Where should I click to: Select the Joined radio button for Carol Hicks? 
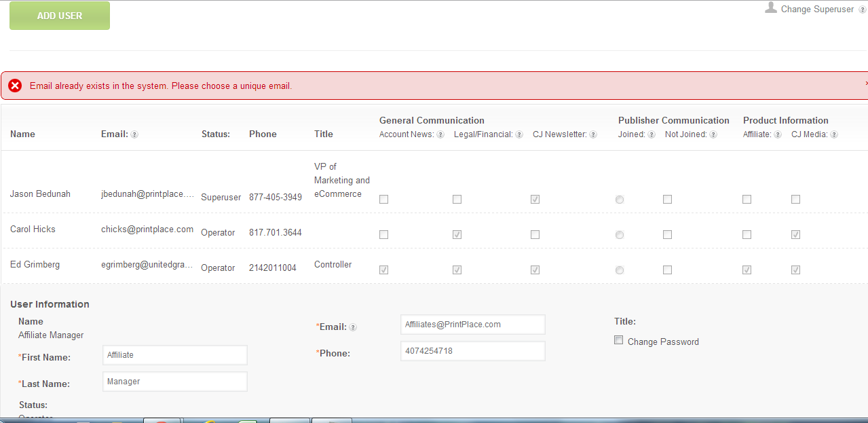pos(619,234)
